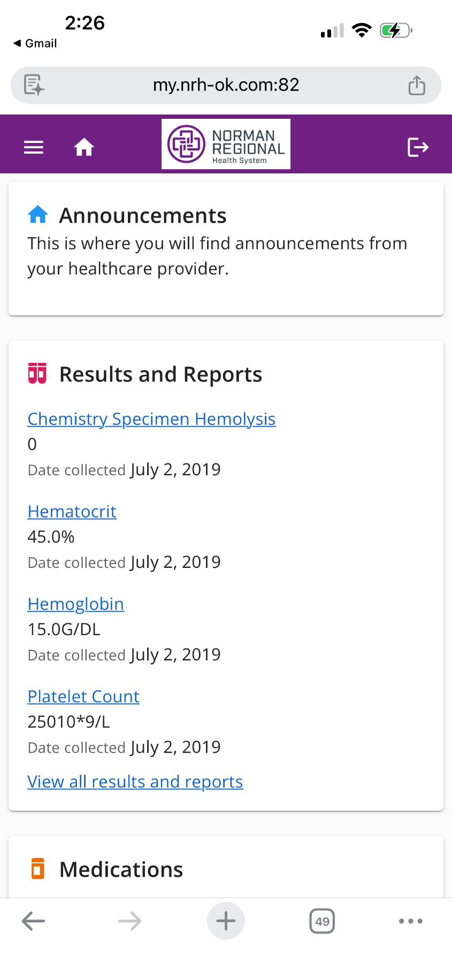
Task: Show all 49 open browser tabs
Action: [321, 921]
